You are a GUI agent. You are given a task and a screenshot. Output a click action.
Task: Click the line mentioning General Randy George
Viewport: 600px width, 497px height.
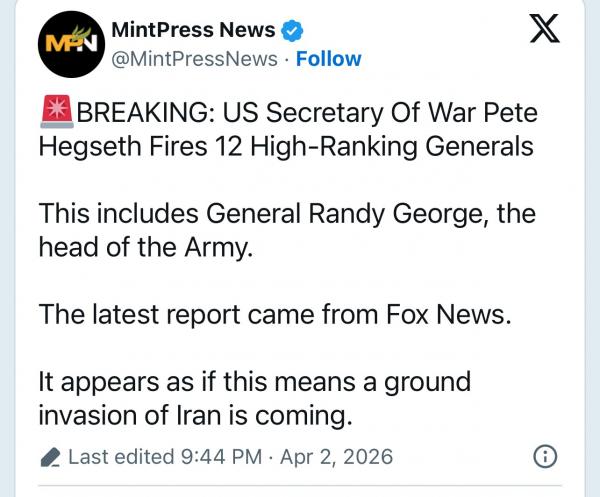(286, 214)
